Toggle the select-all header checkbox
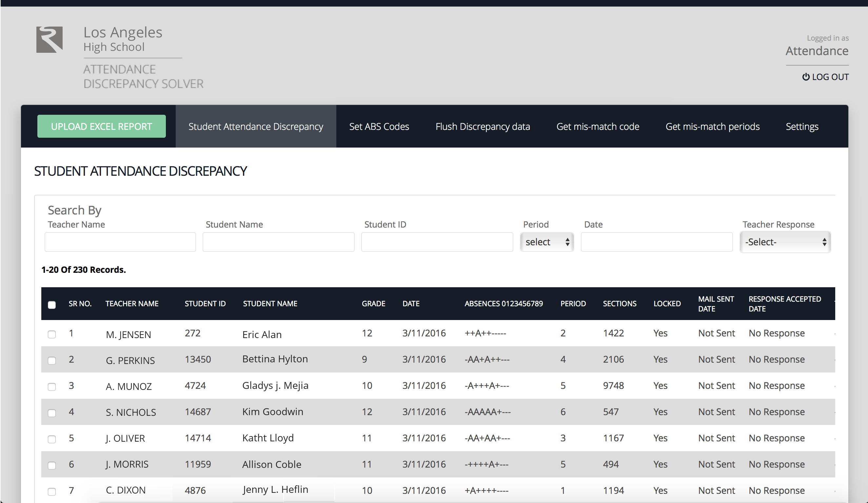This screenshot has height=503, width=868. tap(52, 305)
